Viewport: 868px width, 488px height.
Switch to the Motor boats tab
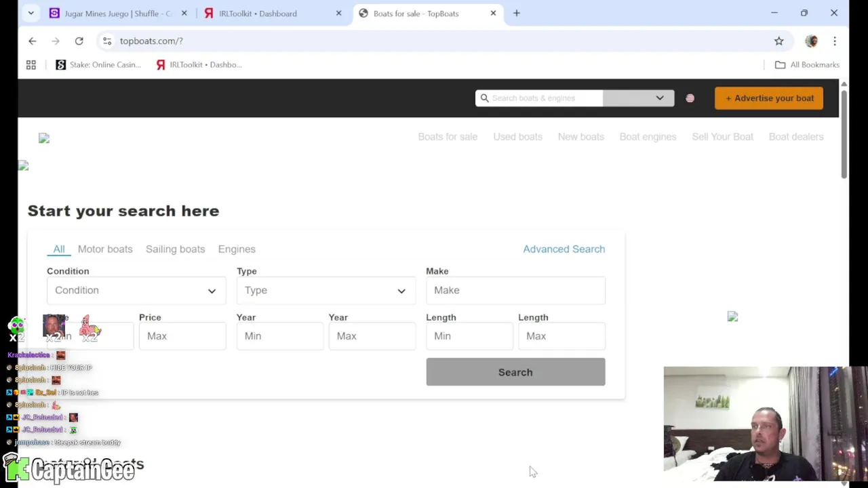(x=105, y=249)
